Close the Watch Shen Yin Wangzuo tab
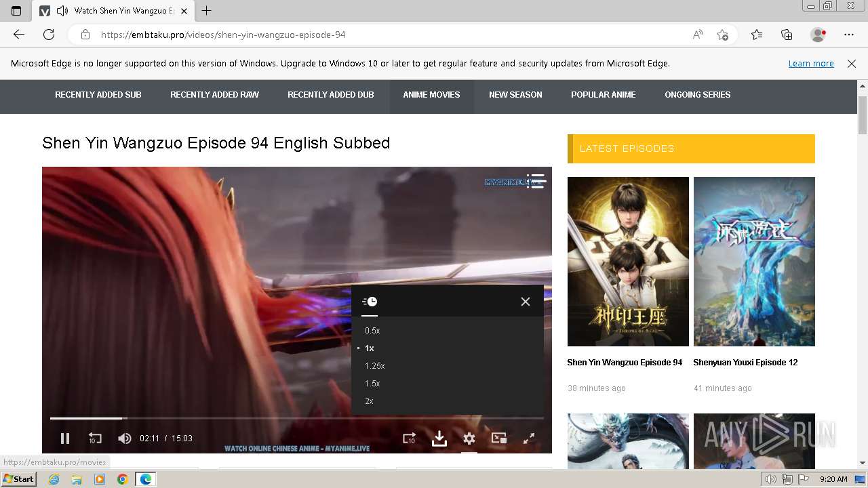The height and width of the screenshot is (488, 868). pyautogui.click(x=184, y=11)
